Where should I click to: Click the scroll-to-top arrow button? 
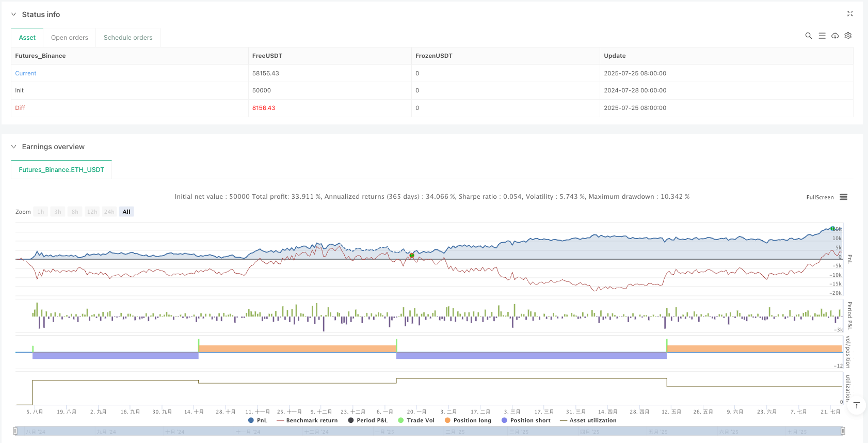pyautogui.click(x=857, y=405)
